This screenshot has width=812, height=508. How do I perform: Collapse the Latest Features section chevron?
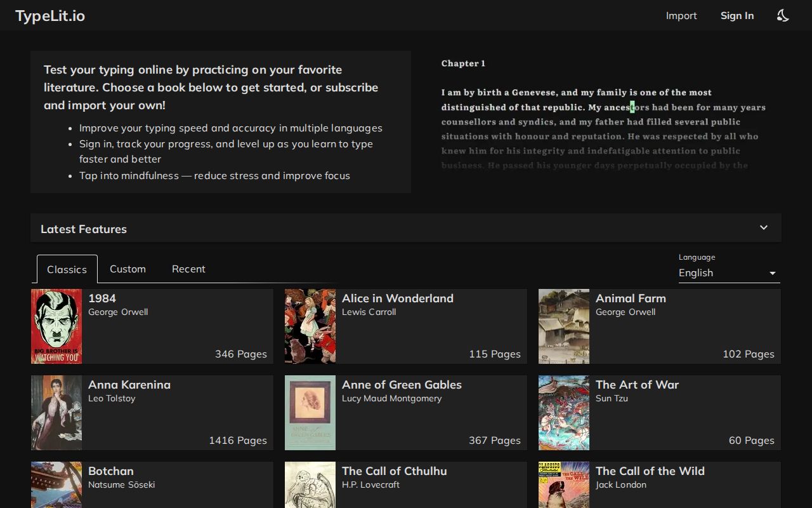pyautogui.click(x=763, y=227)
